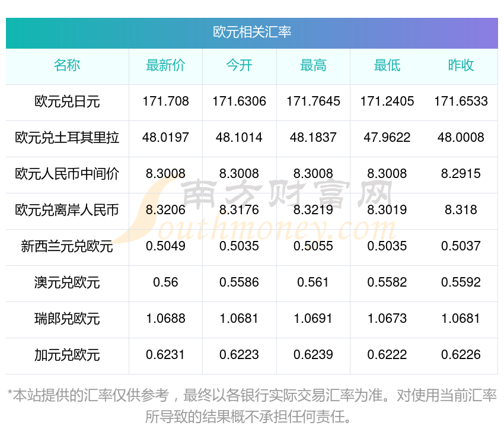Select the 最低 column header

pos(387,65)
